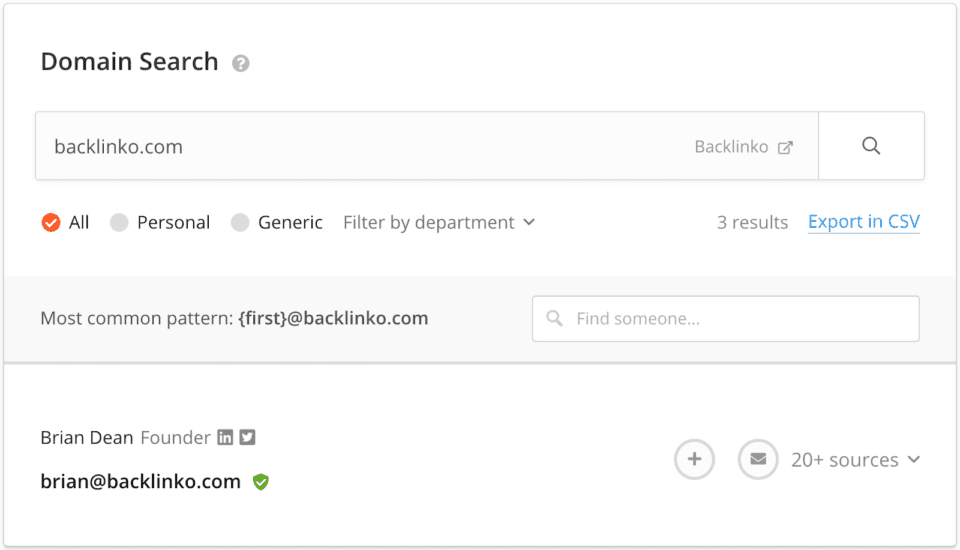Click the brian@backlinko.com email address
The height and width of the screenshot is (550, 960).
141,482
